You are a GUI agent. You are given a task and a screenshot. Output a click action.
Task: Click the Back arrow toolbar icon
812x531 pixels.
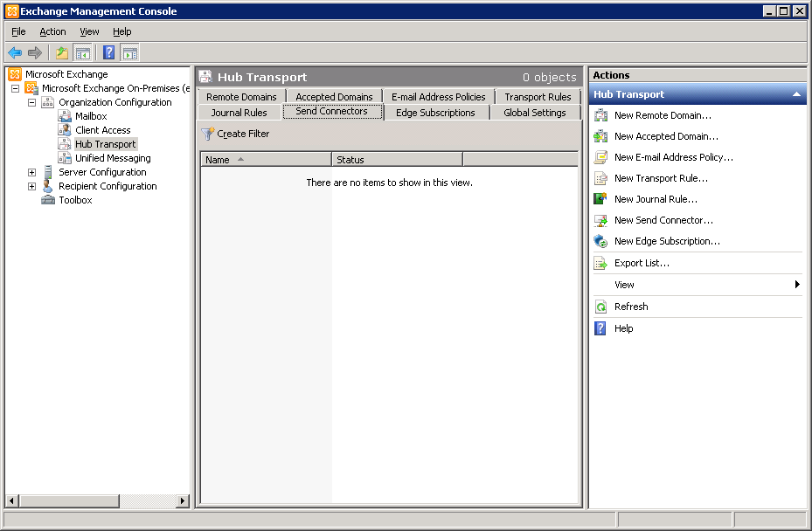(x=15, y=52)
